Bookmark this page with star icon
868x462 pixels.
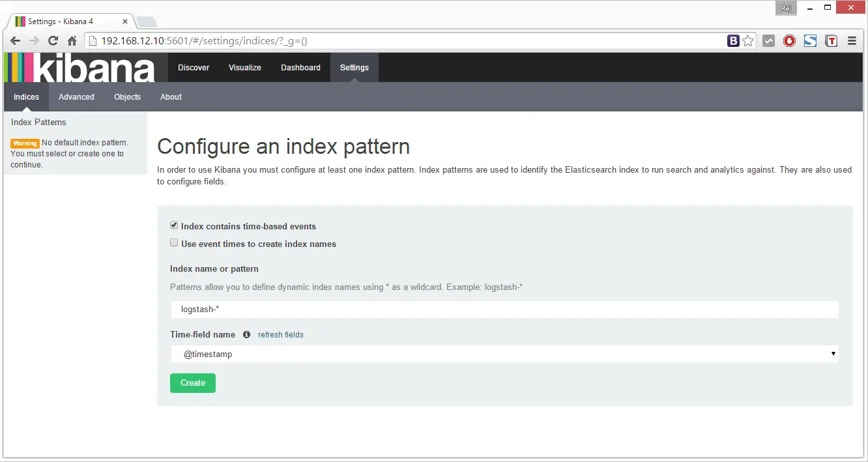coord(748,41)
